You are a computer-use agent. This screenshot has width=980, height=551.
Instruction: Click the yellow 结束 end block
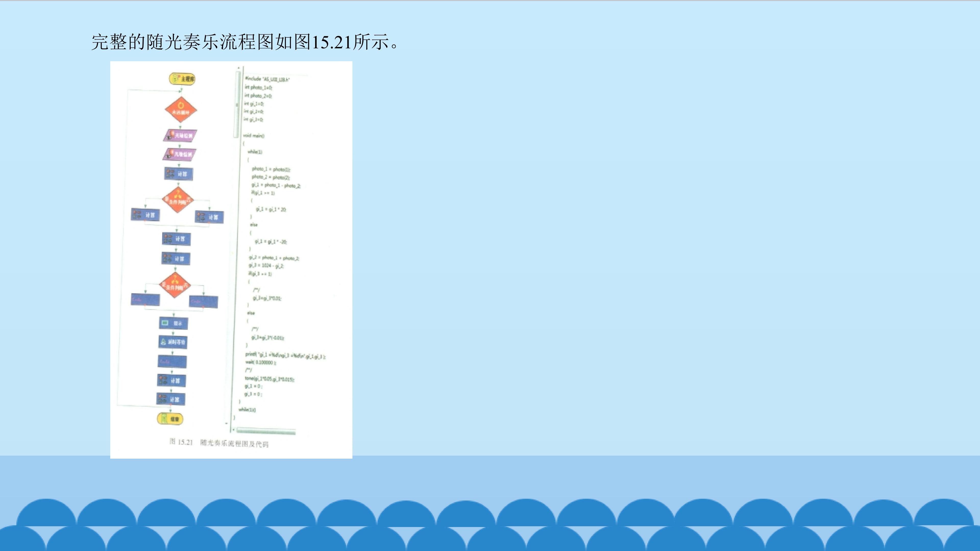(x=170, y=419)
